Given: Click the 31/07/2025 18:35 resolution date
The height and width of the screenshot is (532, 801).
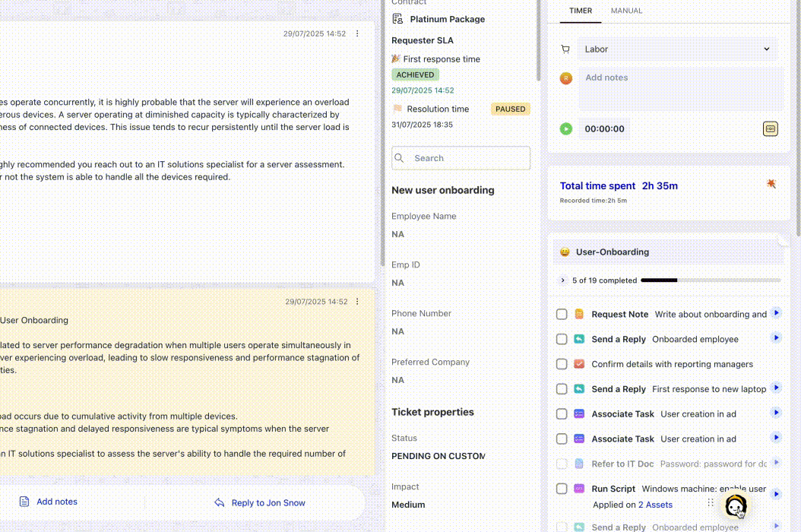Looking at the screenshot, I should pyautogui.click(x=422, y=125).
